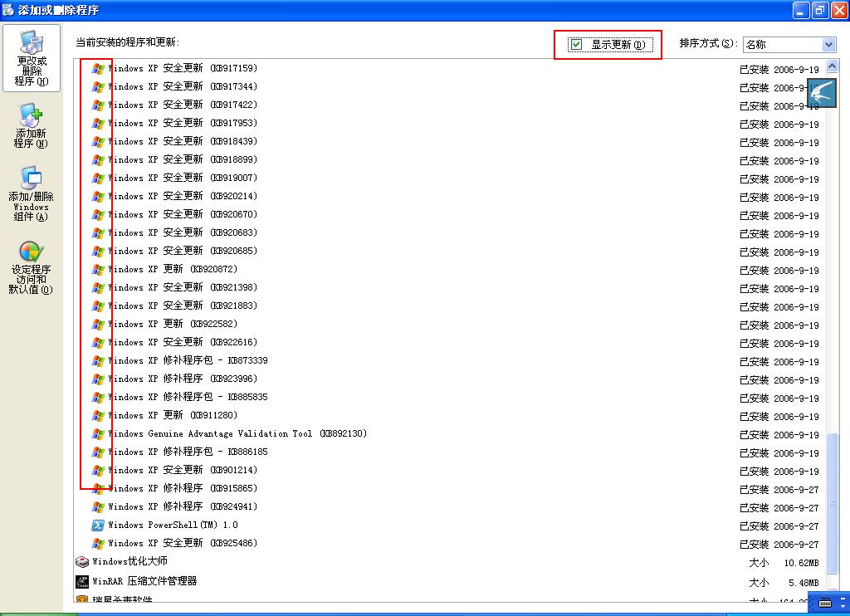The image size is (850, 616).
Task: Click the WinRAR 压缩文件管理器 icon
Action: (x=82, y=582)
